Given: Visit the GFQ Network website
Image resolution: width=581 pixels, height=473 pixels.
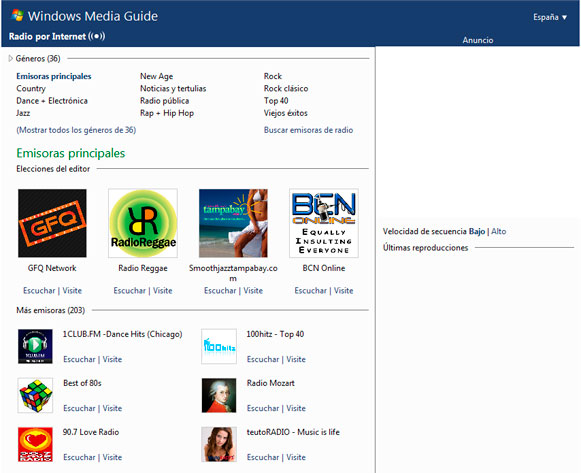Looking at the screenshot, I should tap(72, 291).
